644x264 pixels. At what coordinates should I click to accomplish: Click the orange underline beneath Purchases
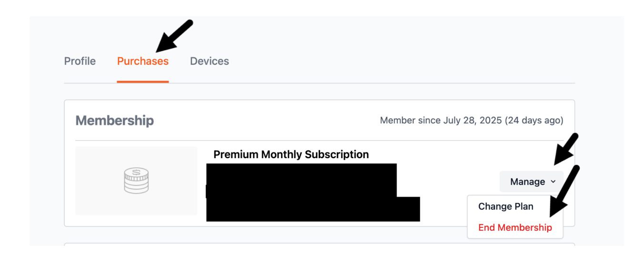point(143,81)
